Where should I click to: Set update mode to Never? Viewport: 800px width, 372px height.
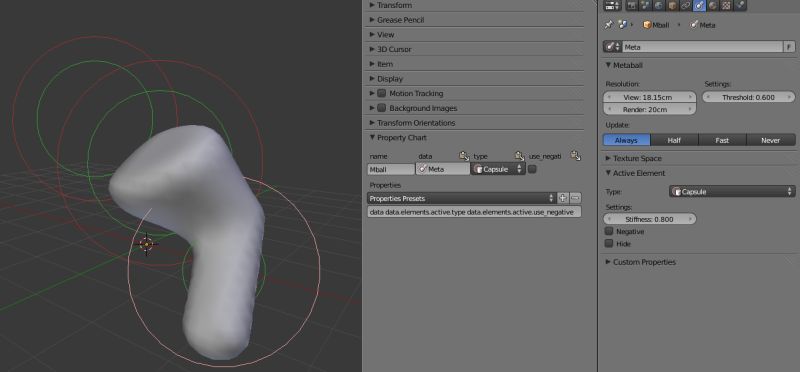(771, 140)
